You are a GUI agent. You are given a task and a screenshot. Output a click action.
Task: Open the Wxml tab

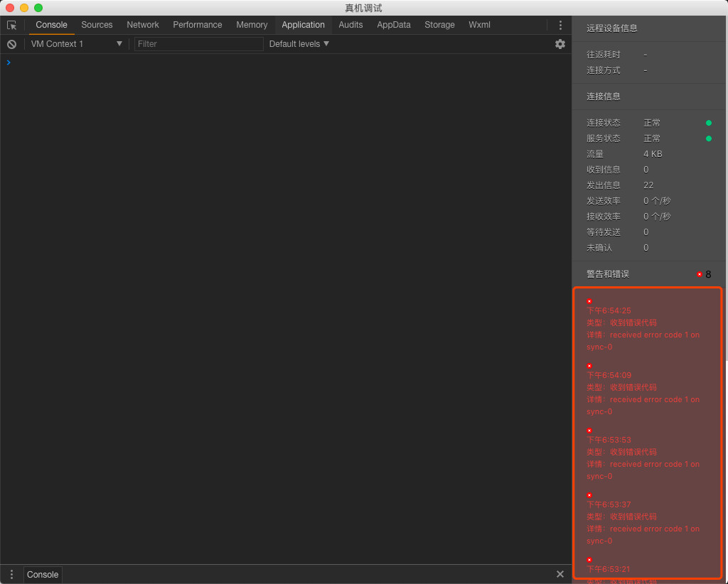479,25
